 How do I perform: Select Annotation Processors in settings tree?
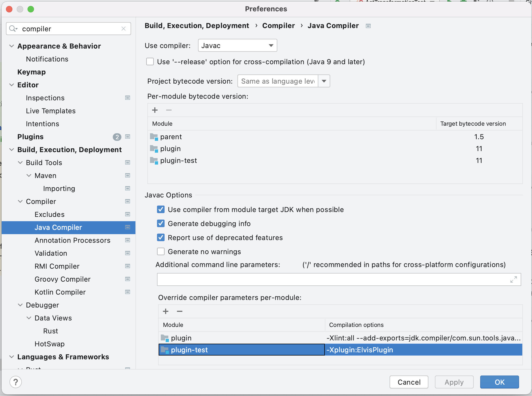(x=72, y=240)
